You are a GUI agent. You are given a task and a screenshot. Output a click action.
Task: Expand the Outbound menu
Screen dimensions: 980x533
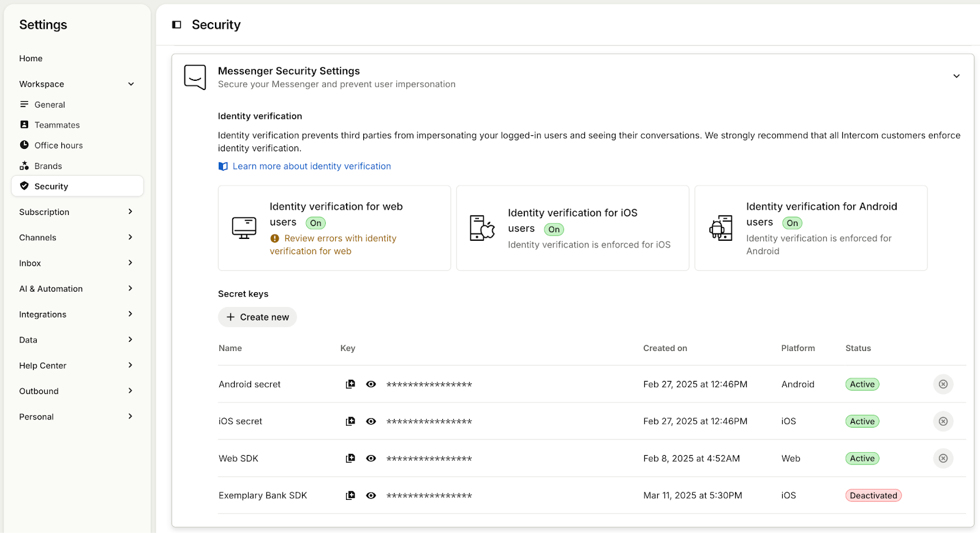click(x=130, y=390)
